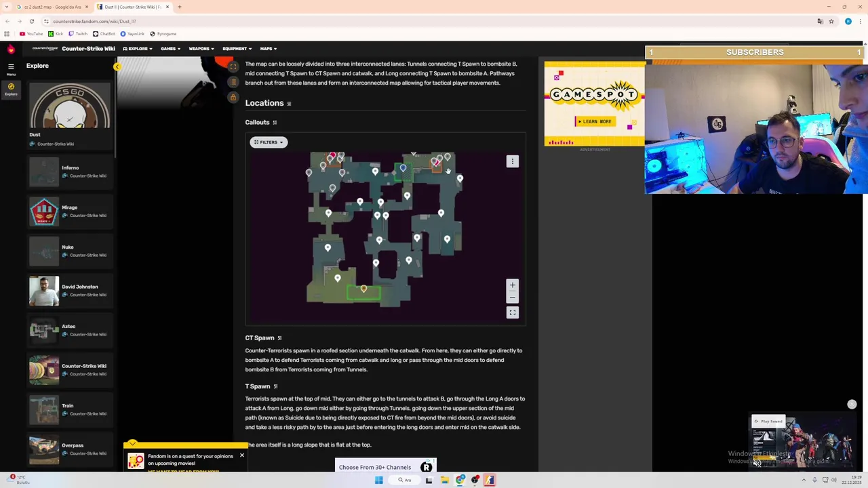This screenshot has height=488, width=868.
Task: Enter fullscreen mode for the map
Action: (x=512, y=312)
